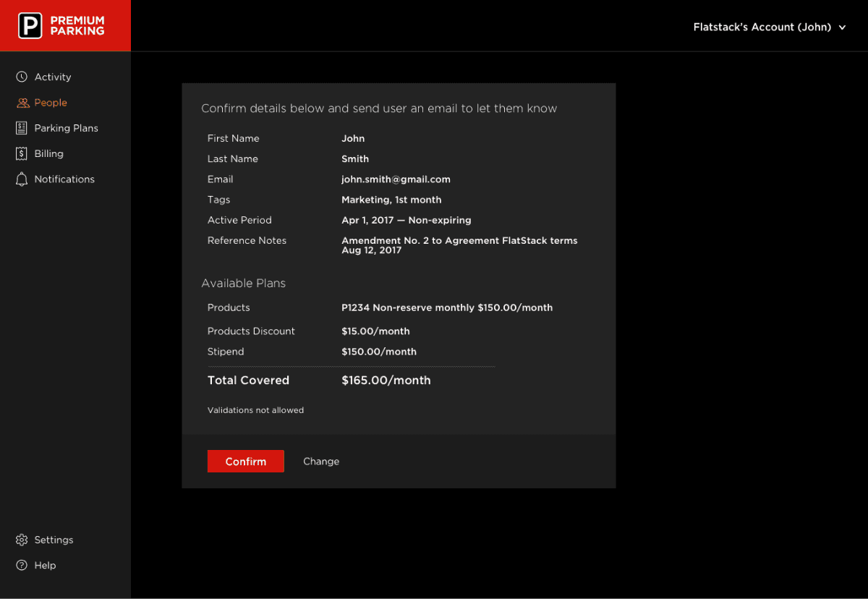Click the Change link
Viewport: 868px width, 599px height.
tap(321, 462)
